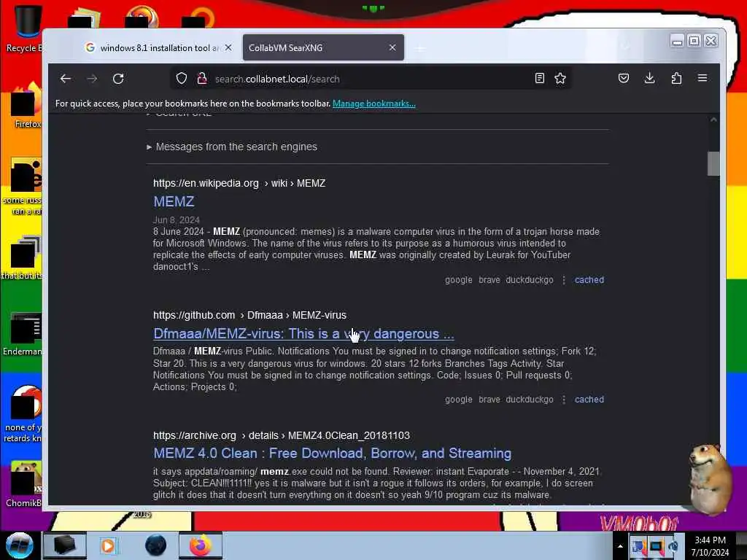Click the Firefox taskbar button
Screen dimensions: 747x560
(x=201, y=545)
